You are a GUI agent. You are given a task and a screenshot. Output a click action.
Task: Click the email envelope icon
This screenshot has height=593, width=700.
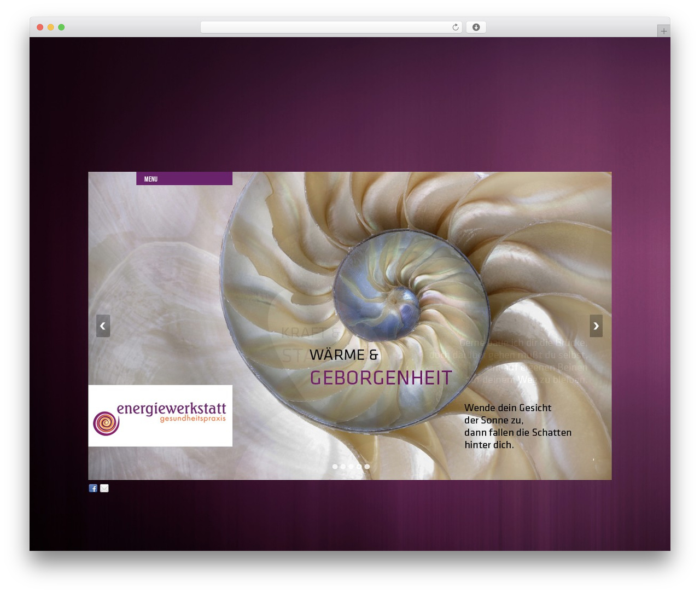point(104,488)
